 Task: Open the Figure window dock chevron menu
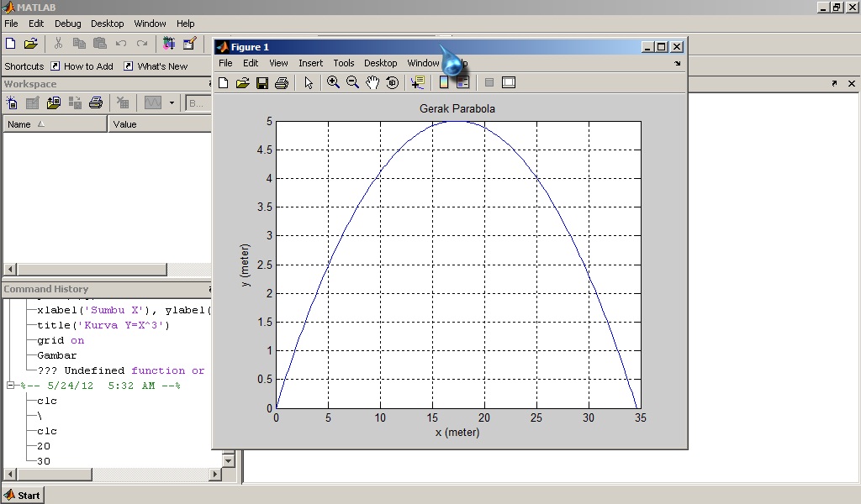tap(676, 62)
